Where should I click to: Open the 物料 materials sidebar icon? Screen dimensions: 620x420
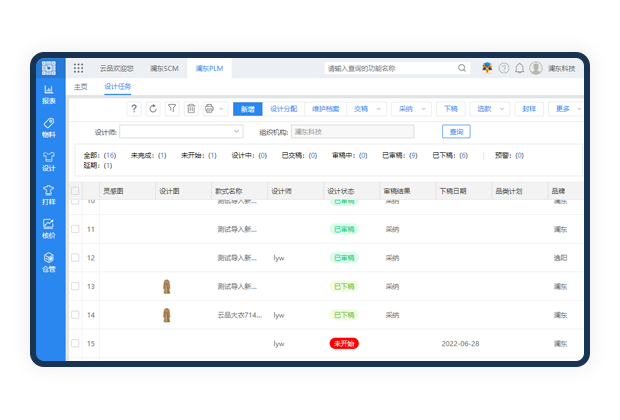tap(49, 127)
